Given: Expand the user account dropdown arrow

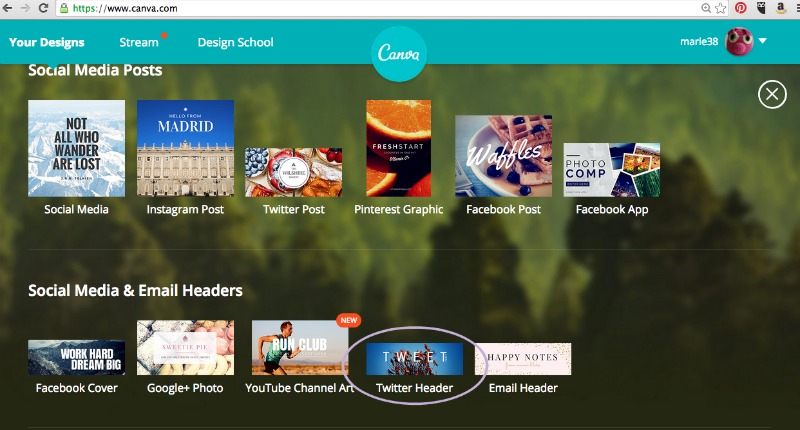Looking at the screenshot, I should 763,41.
